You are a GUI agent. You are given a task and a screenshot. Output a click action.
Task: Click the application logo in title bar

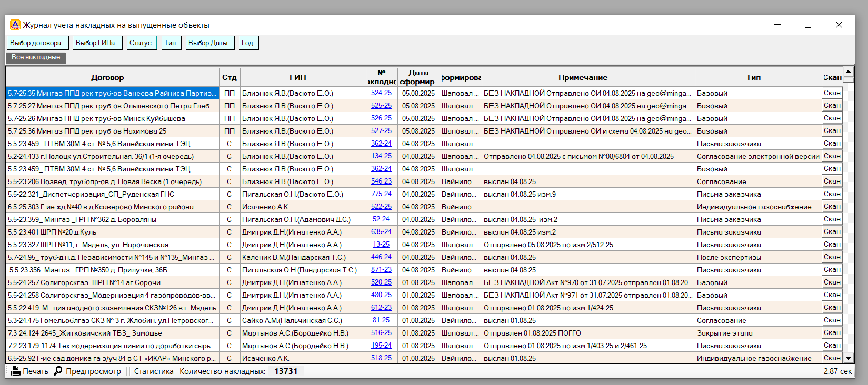[15, 25]
